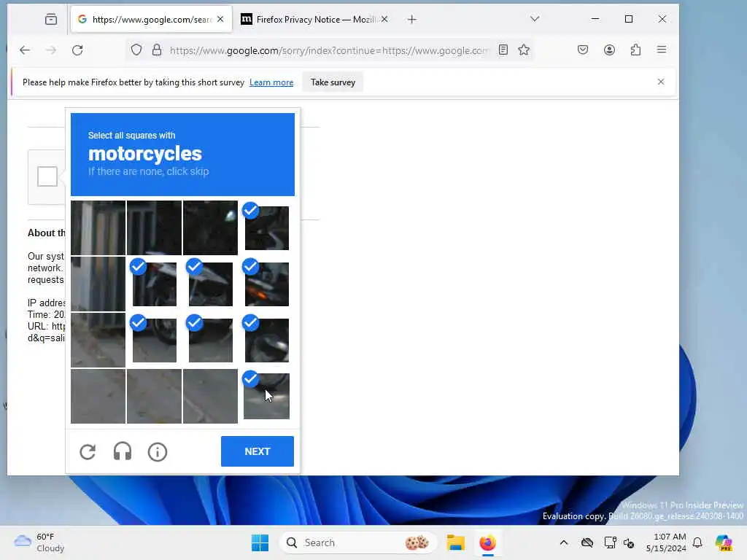Open Firefox View recent browsing
Image resolution: width=747 pixels, height=560 pixels.
pos(51,20)
